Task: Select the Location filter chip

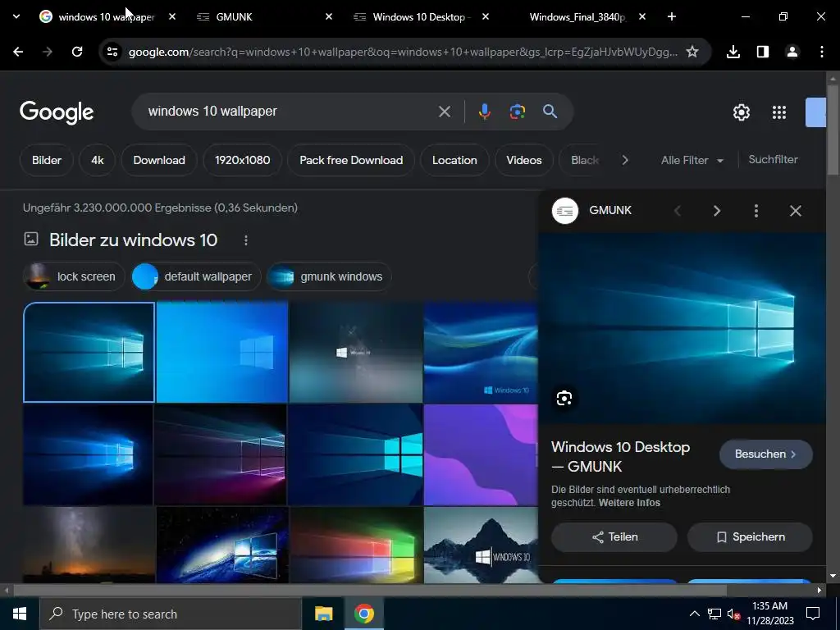Action: click(x=454, y=160)
